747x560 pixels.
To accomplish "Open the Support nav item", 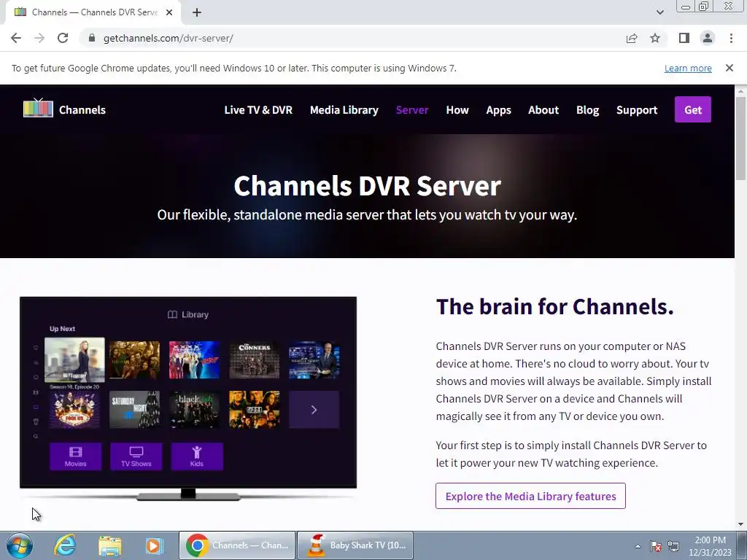I will pos(636,110).
